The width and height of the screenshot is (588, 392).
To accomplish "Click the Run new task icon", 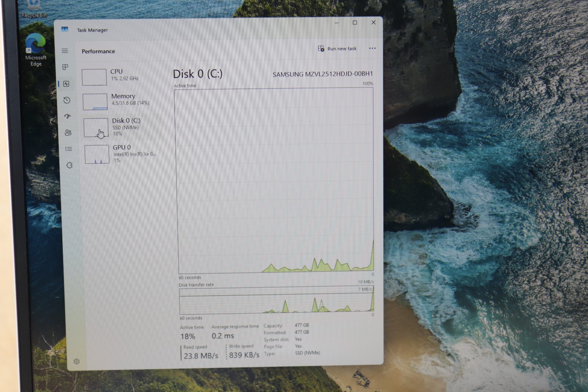I will click(x=321, y=49).
